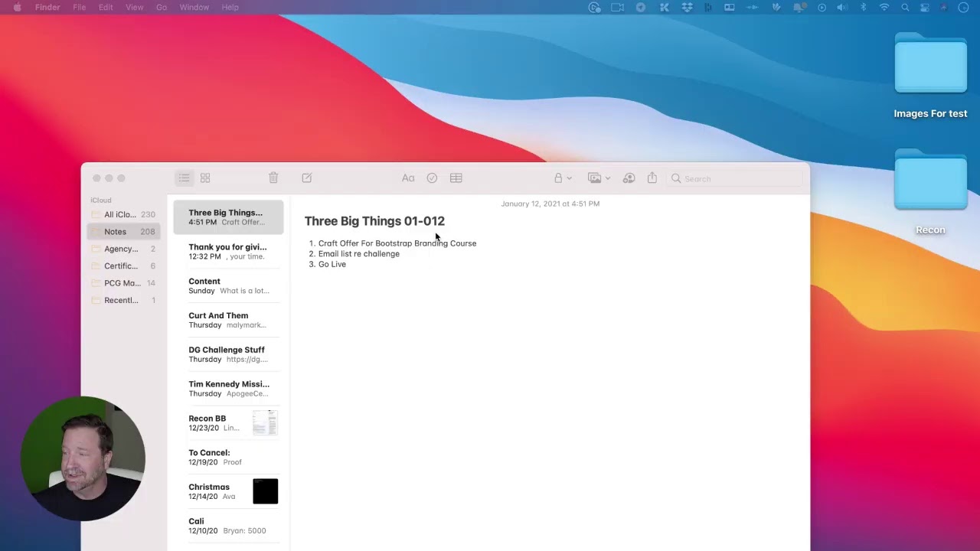Screen dimensions: 980x551
Task: Click the share icon in Notes toolbar
Action: point(652,178)
